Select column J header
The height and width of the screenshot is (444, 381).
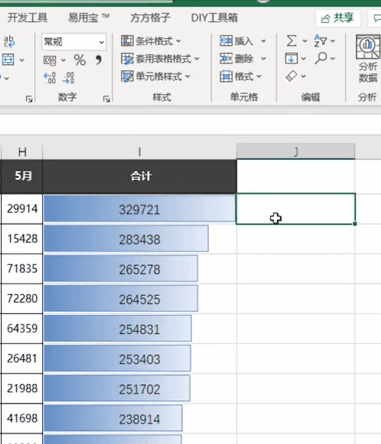[296, 152]
